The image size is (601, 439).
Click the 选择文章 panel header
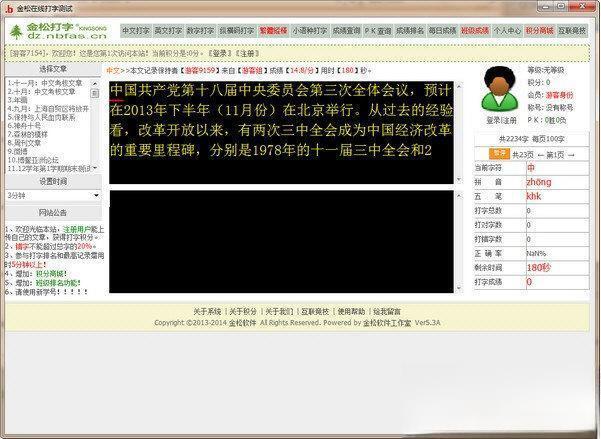[x=53, y=69]
